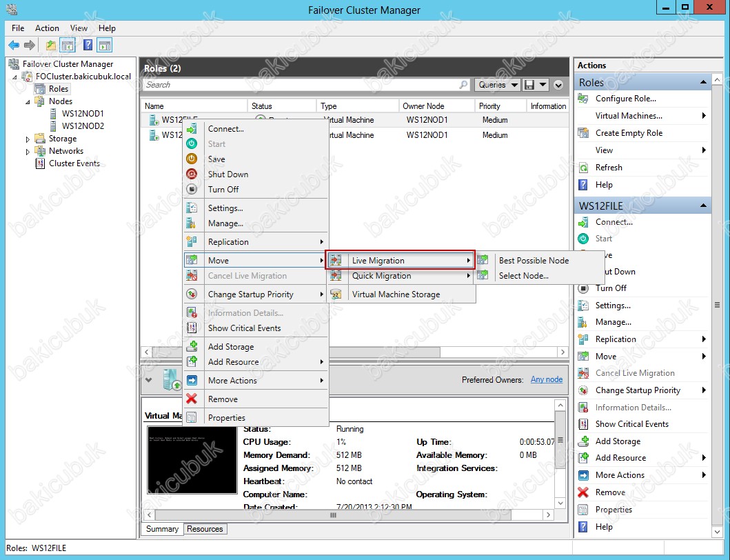The width and height of the screenshot is (730, 560).
Task: Open the Queries dropdown
Action: 497,85
